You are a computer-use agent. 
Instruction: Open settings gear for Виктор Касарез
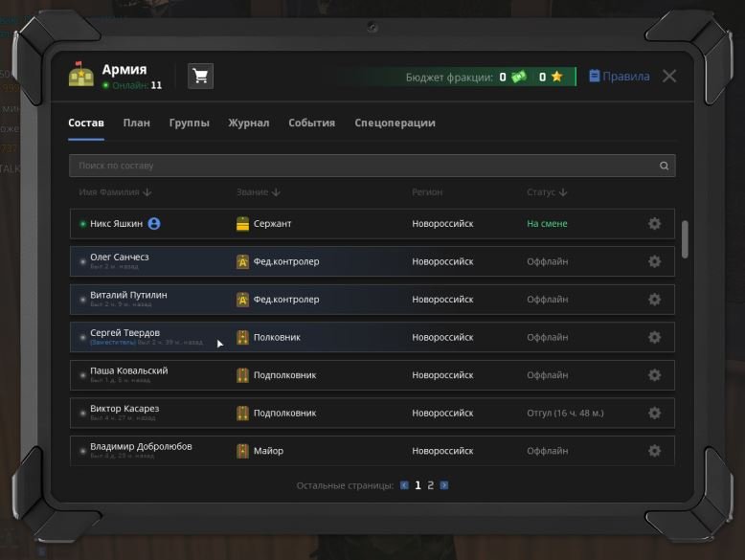(x=654, y=414)
